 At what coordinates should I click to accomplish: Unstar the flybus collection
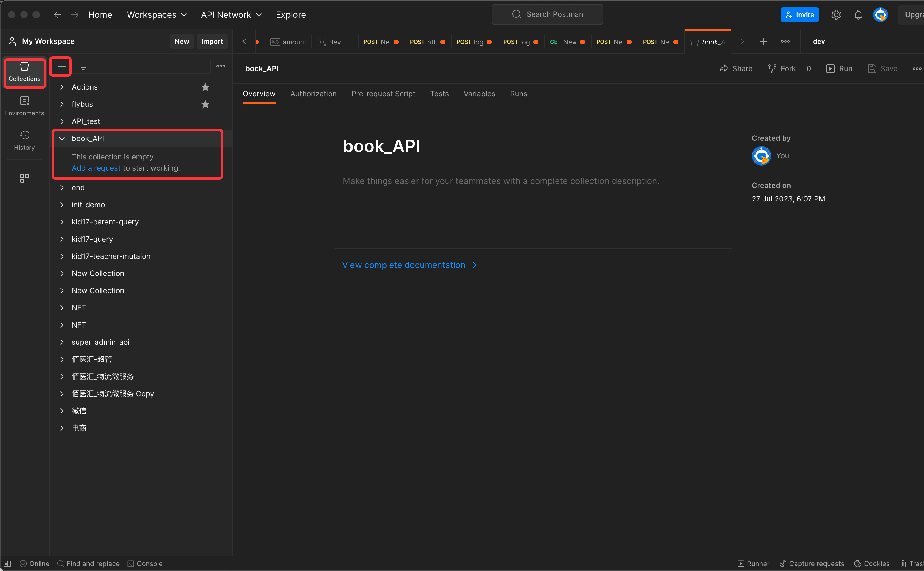coord(205,104)
